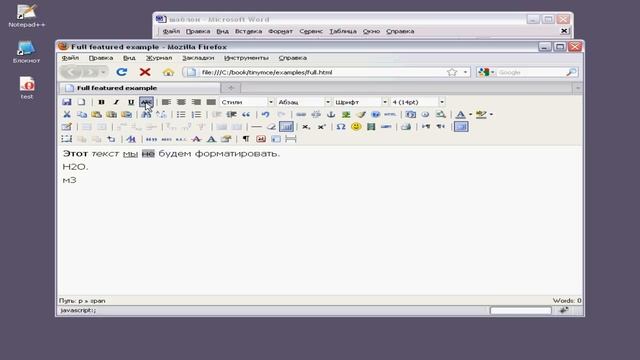Viewport: 640px width, 360px height.
Task: Open Firefox Закладки menu
Action: [198, 58]
